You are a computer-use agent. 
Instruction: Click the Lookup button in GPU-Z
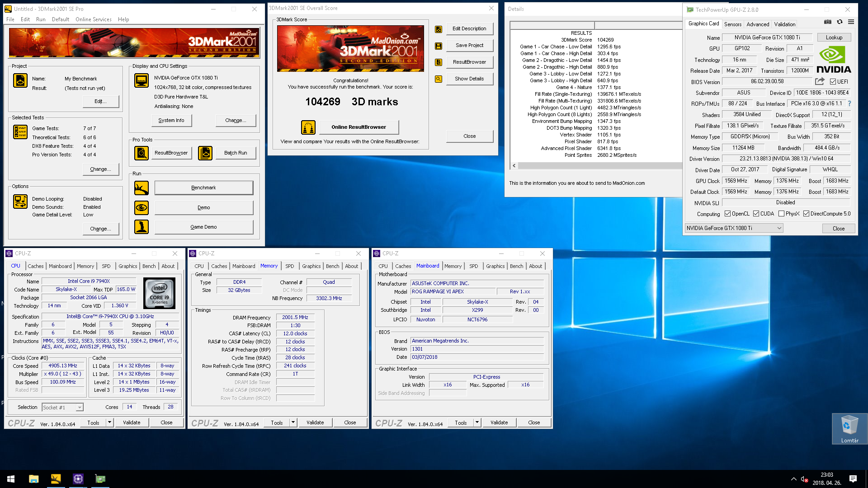click(834, 38)
